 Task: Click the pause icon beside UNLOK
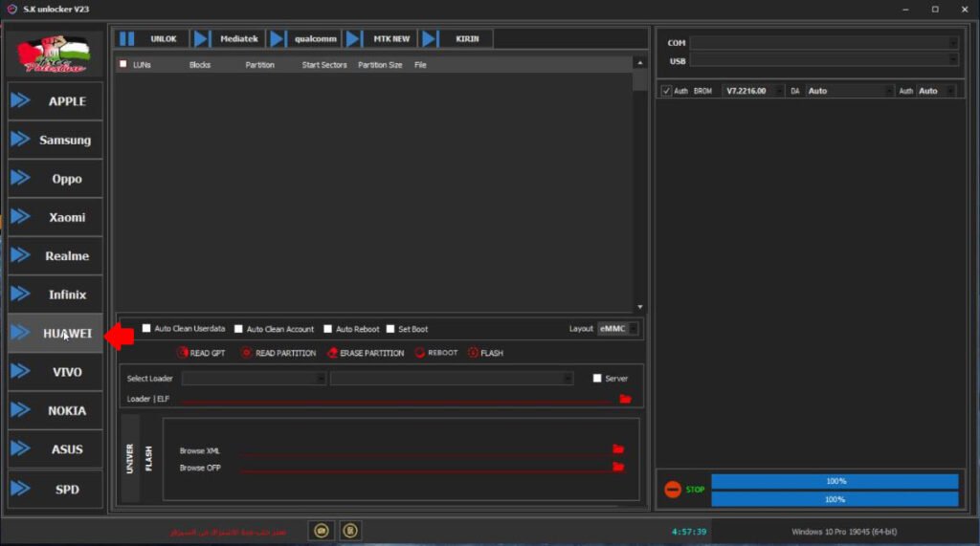click(x=127, y=39)
